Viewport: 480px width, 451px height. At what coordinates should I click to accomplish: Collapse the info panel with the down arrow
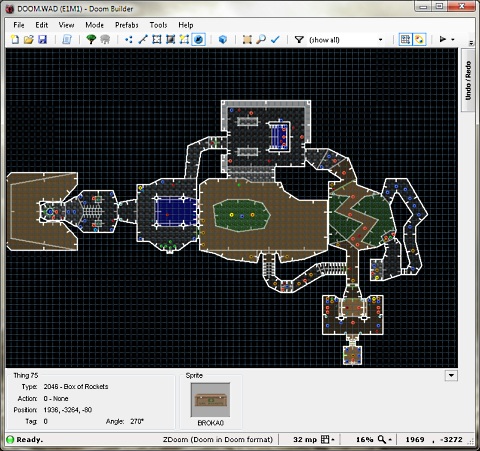pyautogui.click(x=451, y=376)
